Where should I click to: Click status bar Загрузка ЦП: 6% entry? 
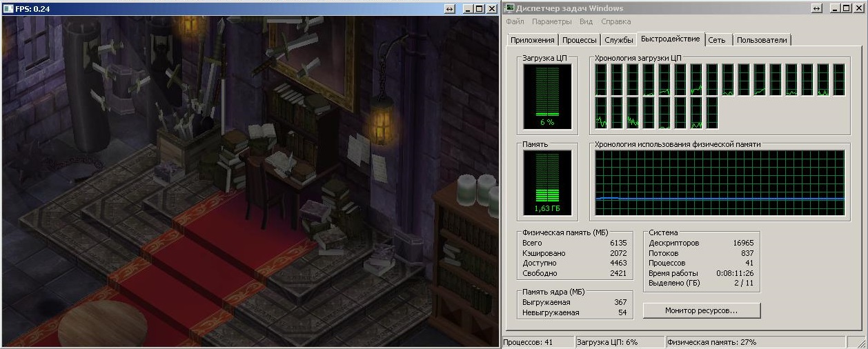click(x=619, y=342)
